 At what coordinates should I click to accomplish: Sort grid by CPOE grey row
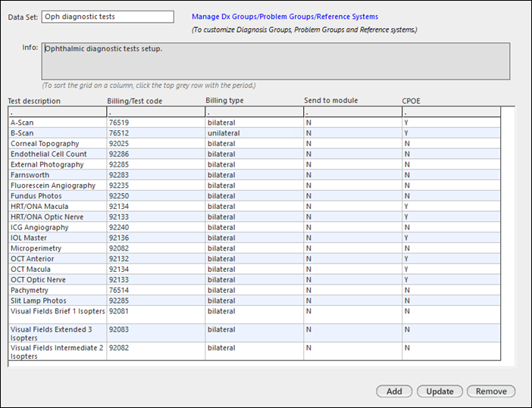coord(451,112)
